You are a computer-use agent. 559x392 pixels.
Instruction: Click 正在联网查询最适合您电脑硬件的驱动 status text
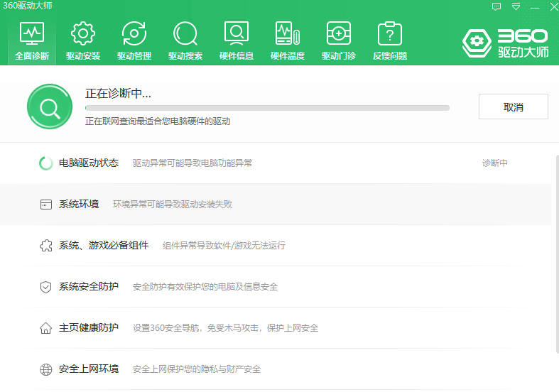tap(158, 121)
